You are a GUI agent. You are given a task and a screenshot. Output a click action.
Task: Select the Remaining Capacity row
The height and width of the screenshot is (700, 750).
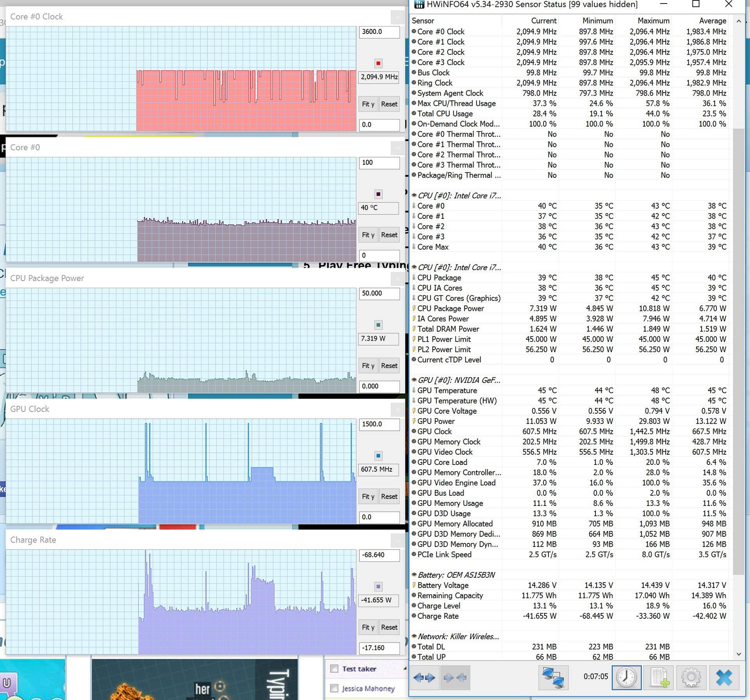tap(570, 595)
